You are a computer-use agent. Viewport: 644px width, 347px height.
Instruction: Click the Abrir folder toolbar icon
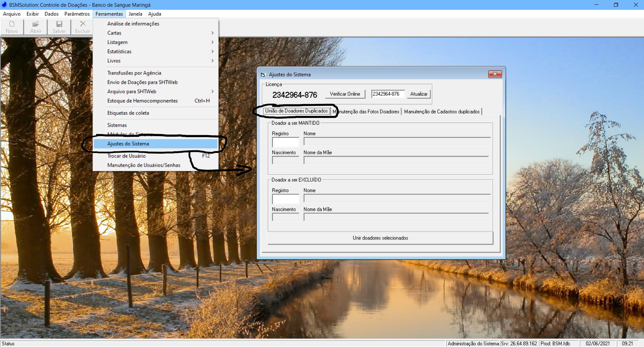click(x=35, y=24)
